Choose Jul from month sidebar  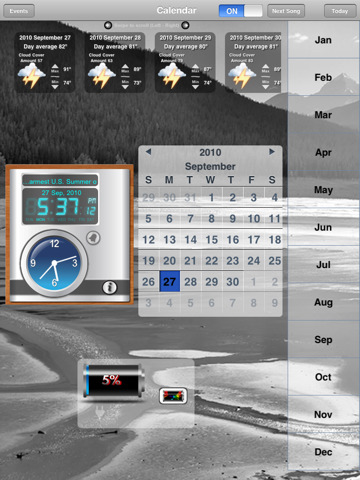[x=323, y=265]
